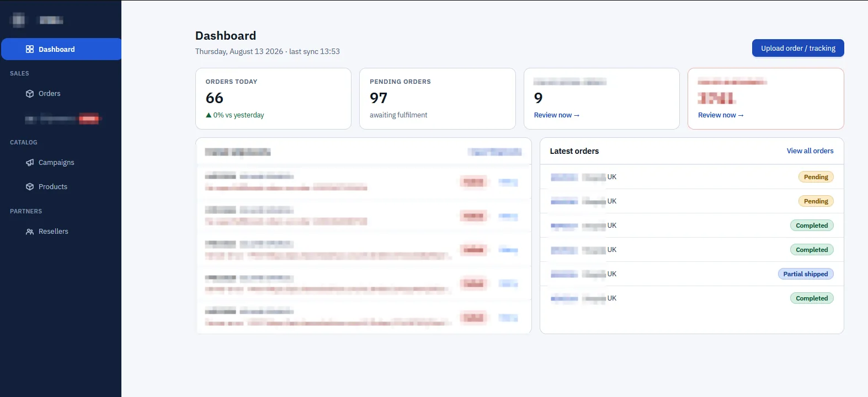Click the Orders box icon

point(30,94)
